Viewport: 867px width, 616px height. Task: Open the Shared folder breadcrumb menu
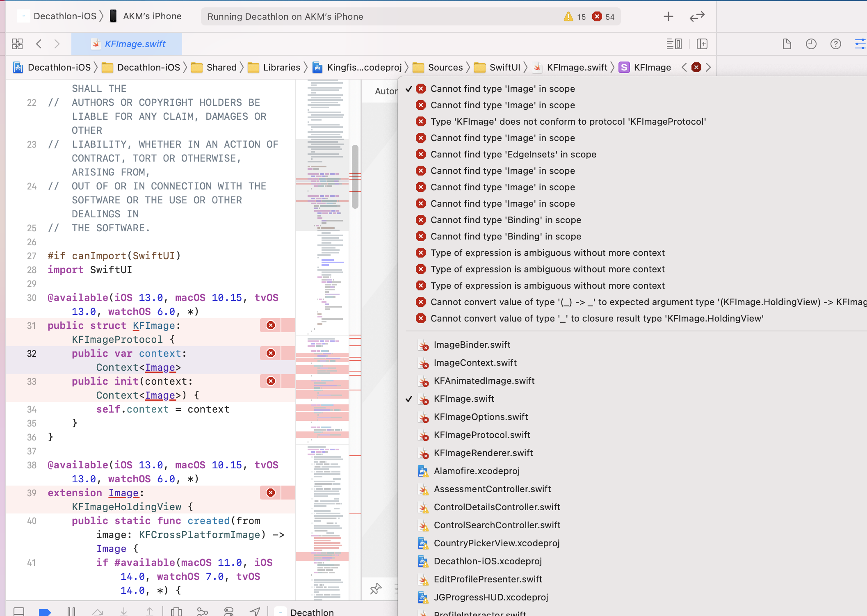point(222,67)
